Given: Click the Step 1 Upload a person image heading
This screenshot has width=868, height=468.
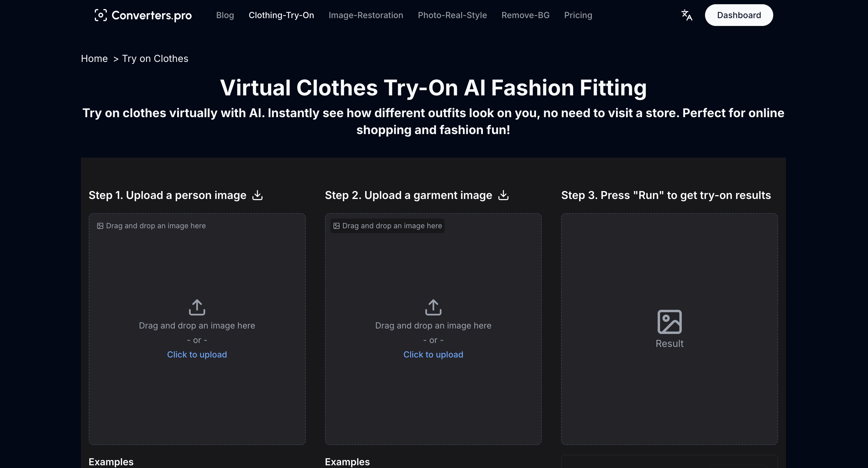Looking at the screenshot, I should pos(168,195).
